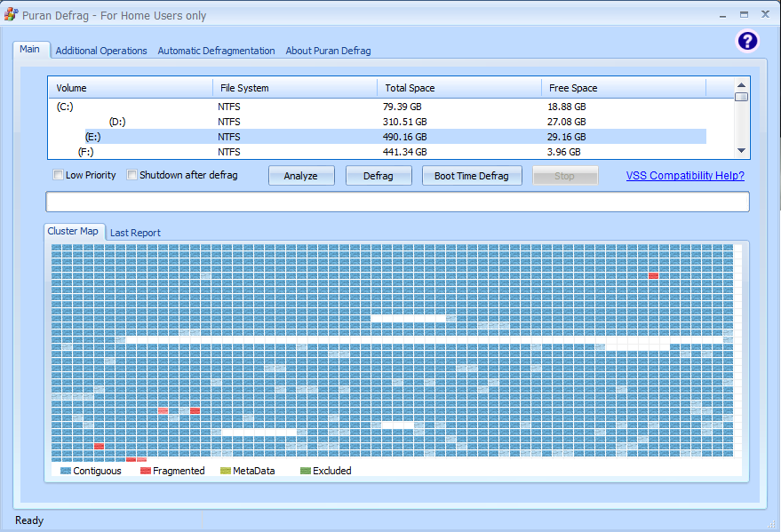Image resolution: width=781 pixels, height=532 pixels.
Task: Click the empty progress bar field
Action: 397,202
